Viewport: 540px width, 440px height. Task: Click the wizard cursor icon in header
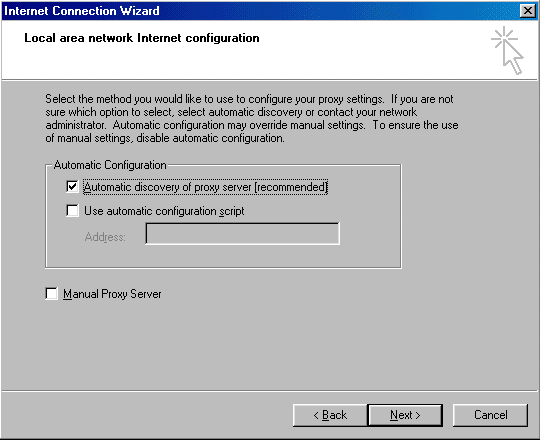pyautogui.click(x=508, y=50)
